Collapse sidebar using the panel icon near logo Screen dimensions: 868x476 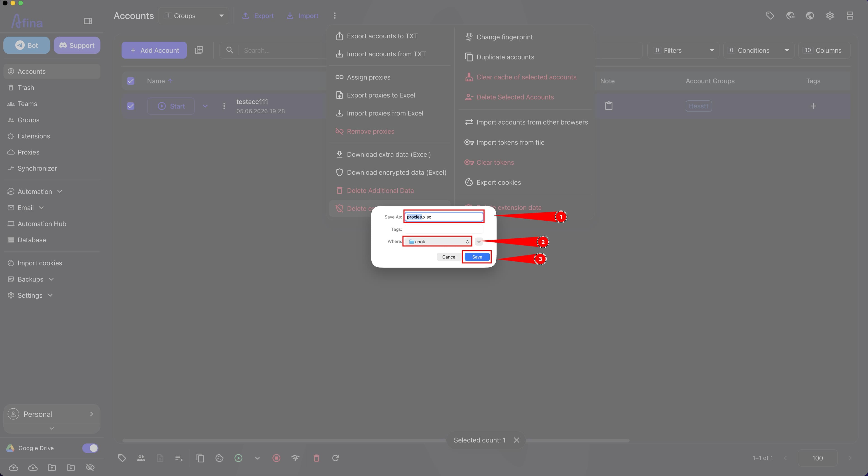pos(88,21)
